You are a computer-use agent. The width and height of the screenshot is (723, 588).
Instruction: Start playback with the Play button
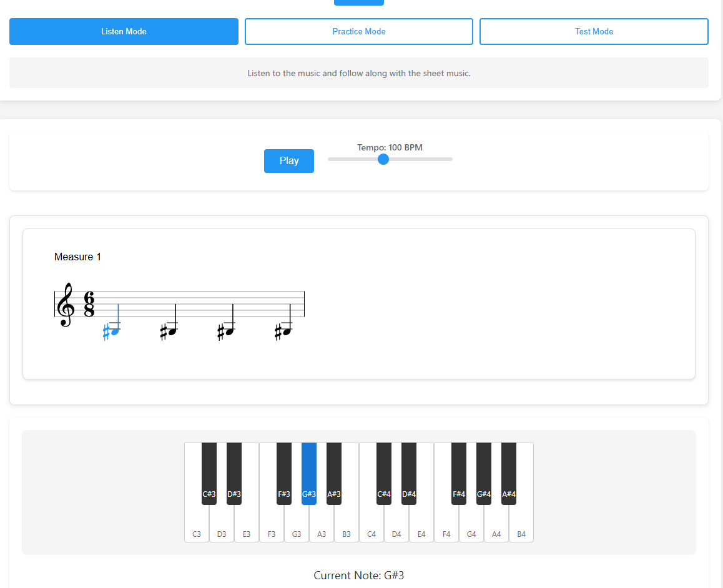point(288,161)
